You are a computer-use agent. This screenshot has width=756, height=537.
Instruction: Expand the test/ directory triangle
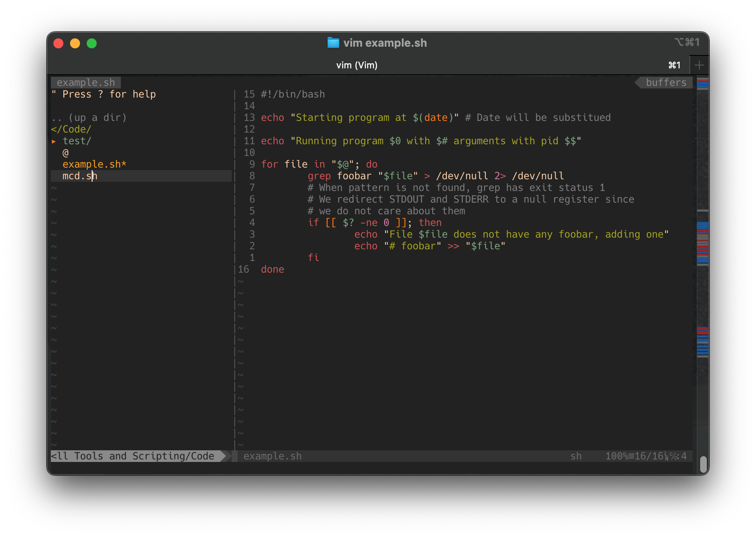(x=54, y=141)
